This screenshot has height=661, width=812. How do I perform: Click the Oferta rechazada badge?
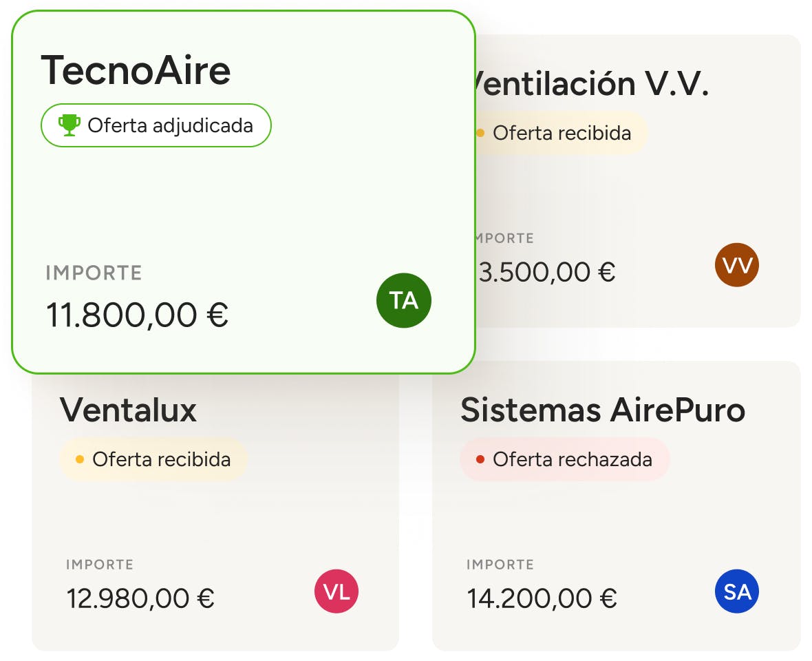[564, 459]
